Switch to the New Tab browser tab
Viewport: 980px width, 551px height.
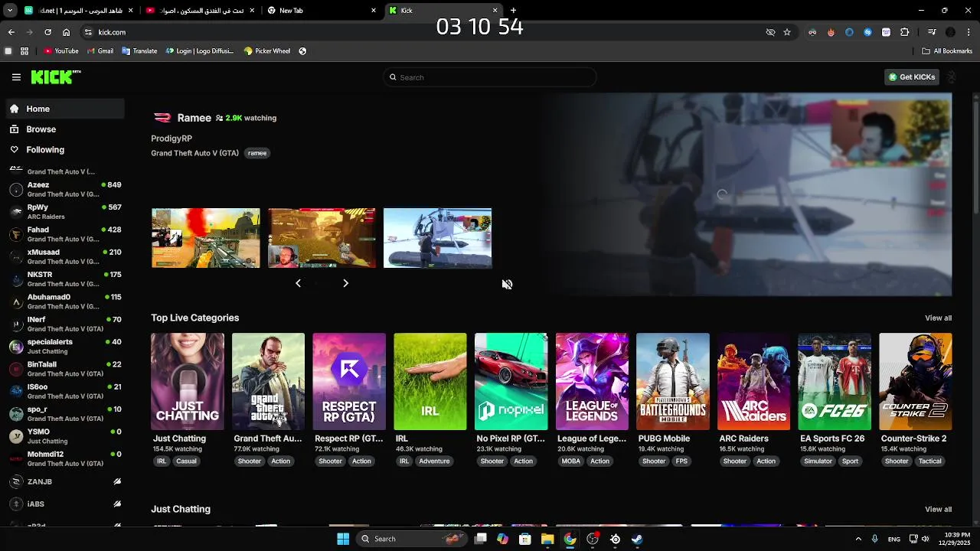(322, 11)
